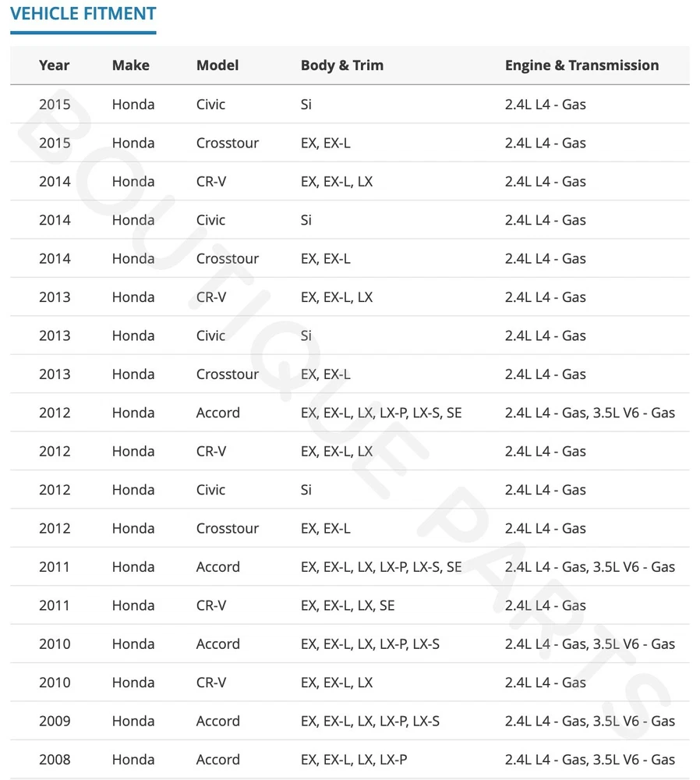Click the Year column header
The width and height of the screenshot is (700, 780).
coord(54,66)
